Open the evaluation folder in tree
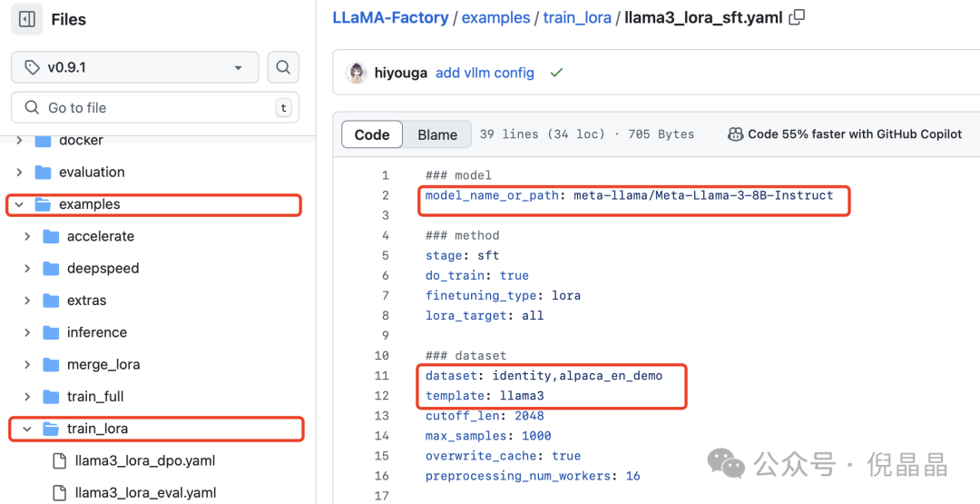Image resolution: width=980 pixels, height=504 pixels. tap(92, 172)
